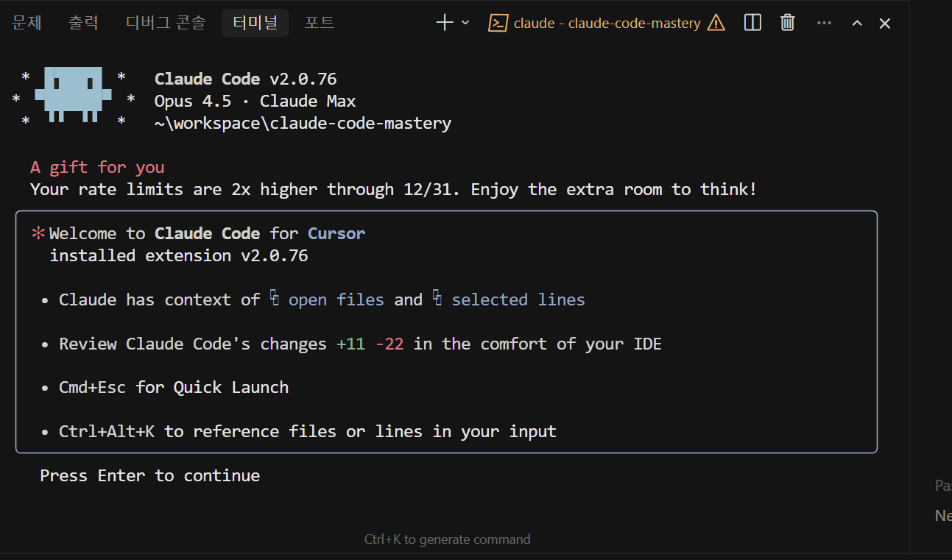
Task: Click the 터미널 tab
Action: coord(255,23)
